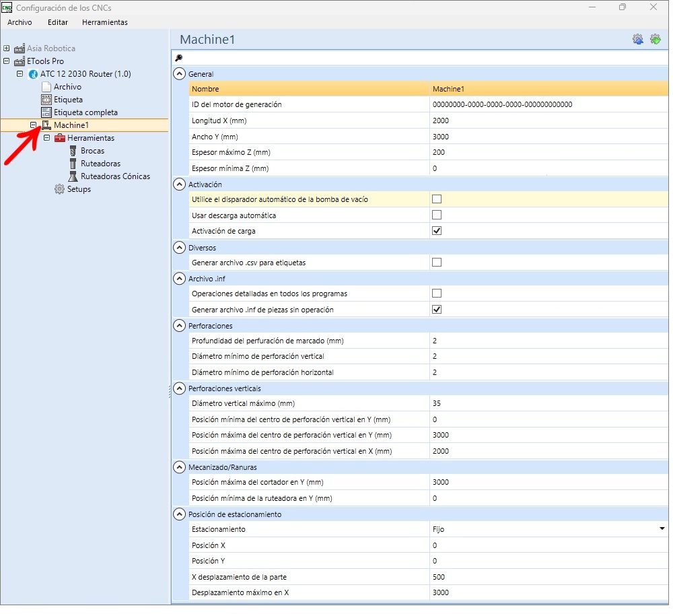Click the ATC 12 2030 Router icon
This screenshot has width=673, height=616.
[x=34, y=74]
